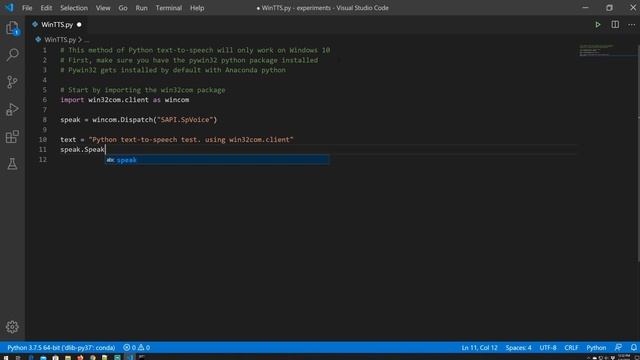
Task: Open Run and Debug view
Action: tap(12, 109)
